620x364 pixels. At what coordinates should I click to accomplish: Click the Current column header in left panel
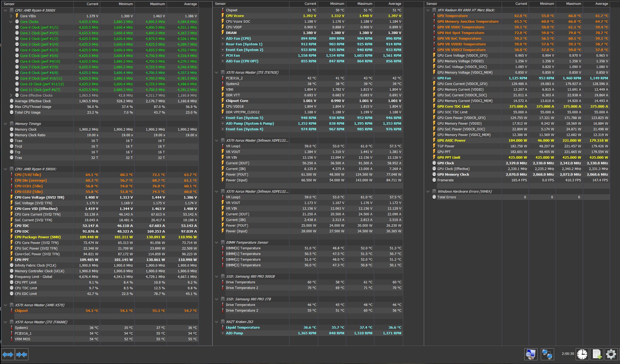[x=87, y=4]
